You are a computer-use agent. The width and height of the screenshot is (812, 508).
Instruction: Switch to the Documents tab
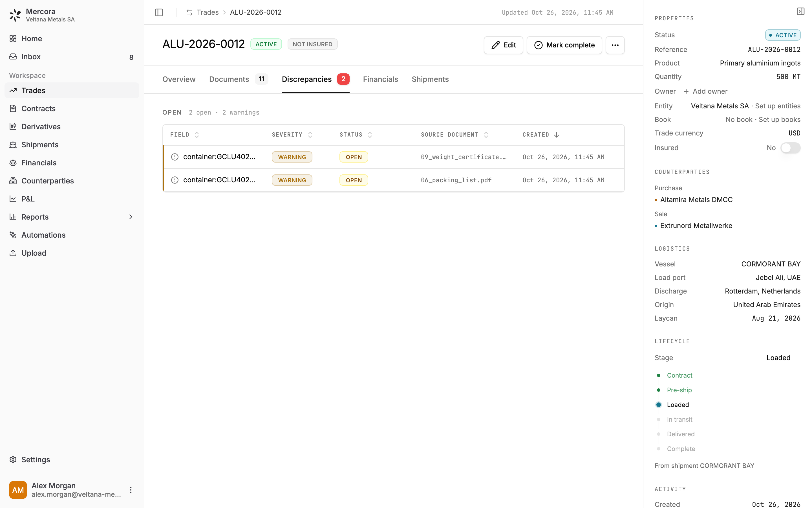238,79
